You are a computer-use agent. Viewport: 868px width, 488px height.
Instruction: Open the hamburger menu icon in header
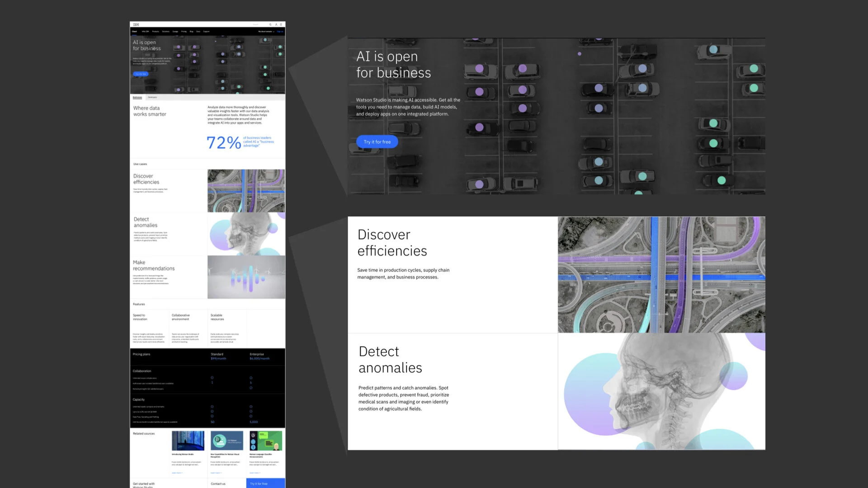point(281,24)
